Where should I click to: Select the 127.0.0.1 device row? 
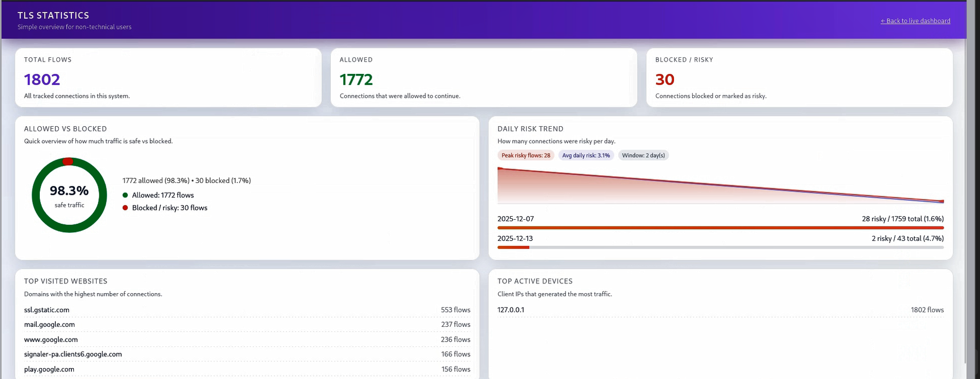511,310
